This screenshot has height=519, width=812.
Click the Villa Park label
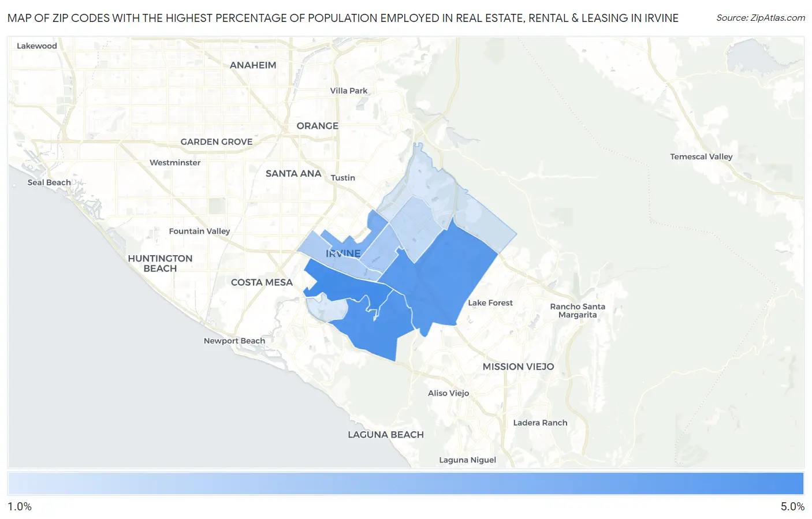tap(349, 91)
